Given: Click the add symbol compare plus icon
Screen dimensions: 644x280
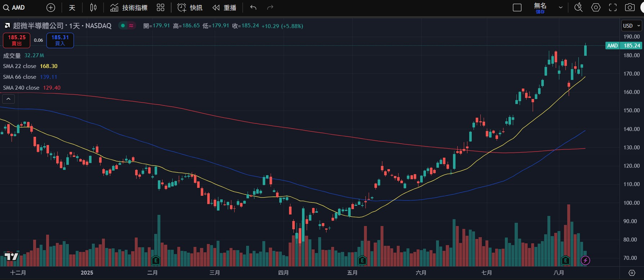Looking at the screenshot, I should coord(51,8).
